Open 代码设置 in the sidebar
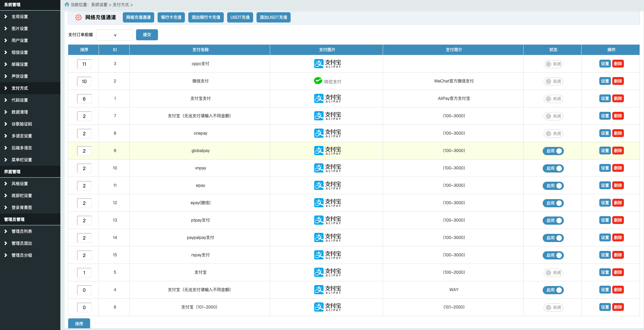The width and height of the screenshot is (644, 330). point(30,100)
